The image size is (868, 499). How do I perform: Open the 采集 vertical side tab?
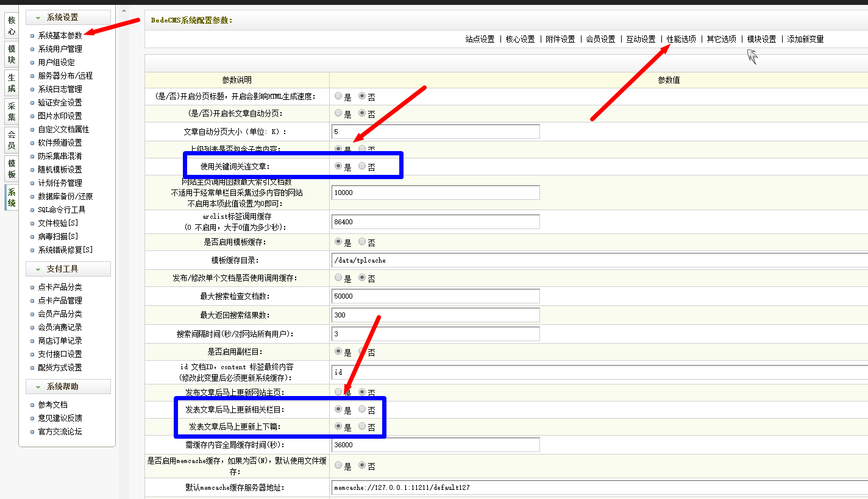[11, 112]
